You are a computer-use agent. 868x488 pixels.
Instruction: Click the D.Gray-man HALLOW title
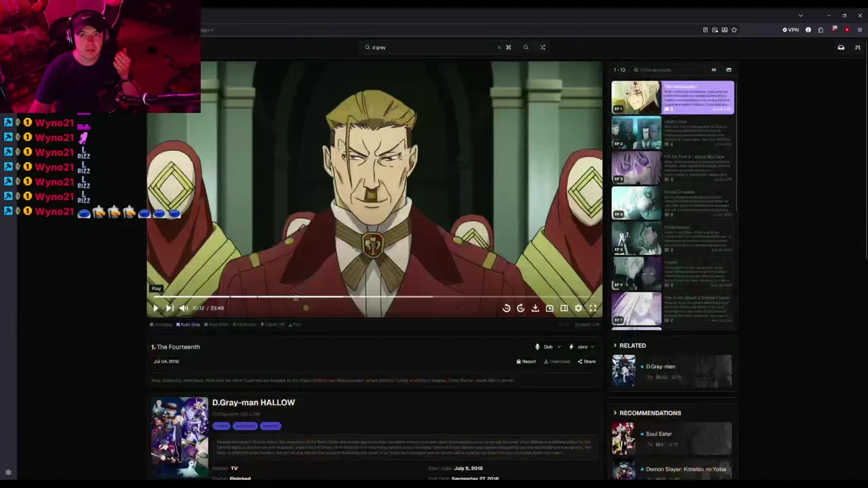coord(254,403)
